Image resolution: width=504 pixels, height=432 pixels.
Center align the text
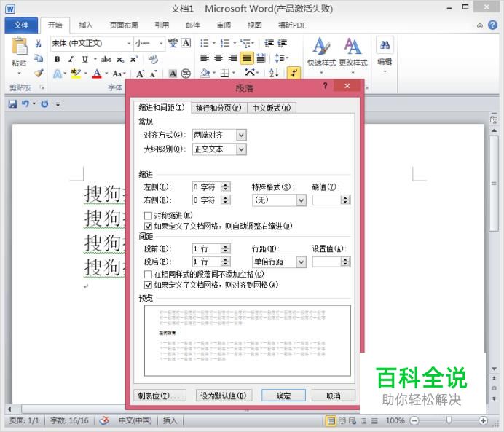pyautogui.click(x=218, y=58)
